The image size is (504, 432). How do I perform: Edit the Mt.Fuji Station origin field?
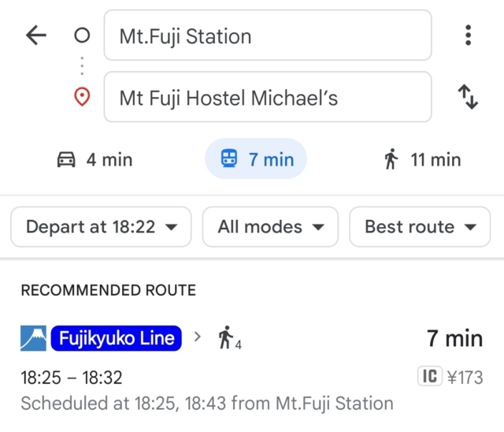click(268, 35)
